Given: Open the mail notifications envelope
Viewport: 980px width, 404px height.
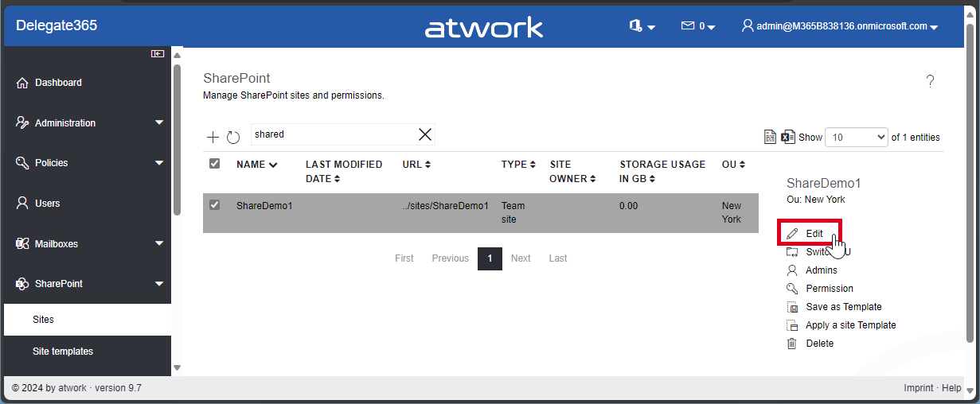Looking at the screenshot, I should 688,26.
